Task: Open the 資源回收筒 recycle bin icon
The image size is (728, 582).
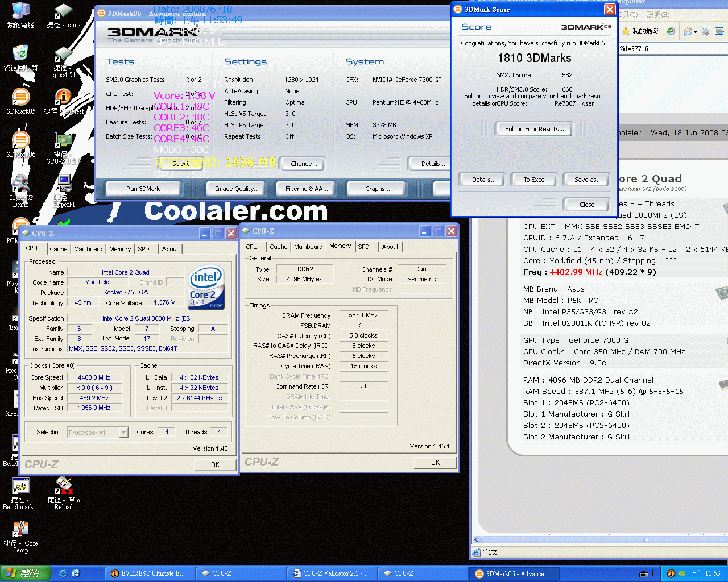Action: coord(20,57)
